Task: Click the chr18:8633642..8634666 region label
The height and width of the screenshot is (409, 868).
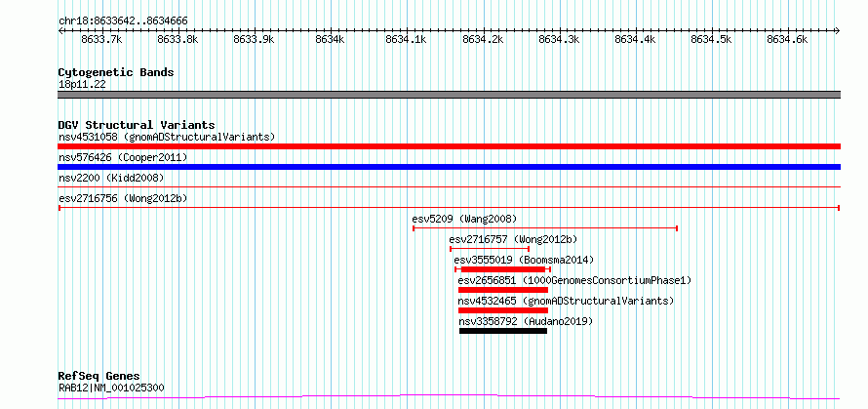Action: pyautogui.click(x=123, y=21)
